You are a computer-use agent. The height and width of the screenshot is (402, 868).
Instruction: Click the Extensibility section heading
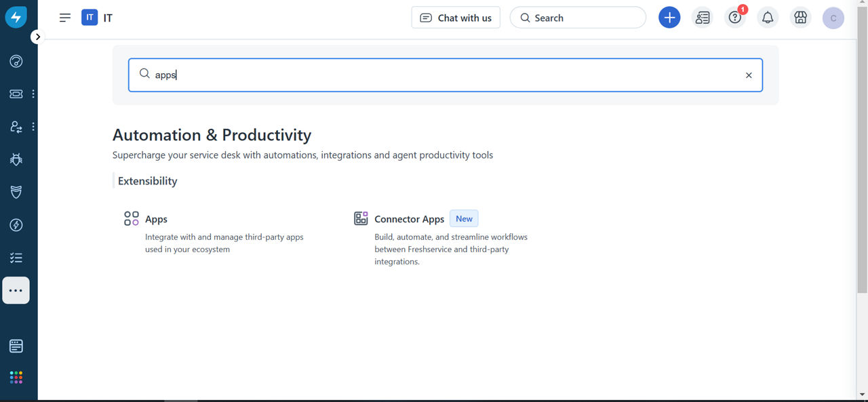coord(147,181)
